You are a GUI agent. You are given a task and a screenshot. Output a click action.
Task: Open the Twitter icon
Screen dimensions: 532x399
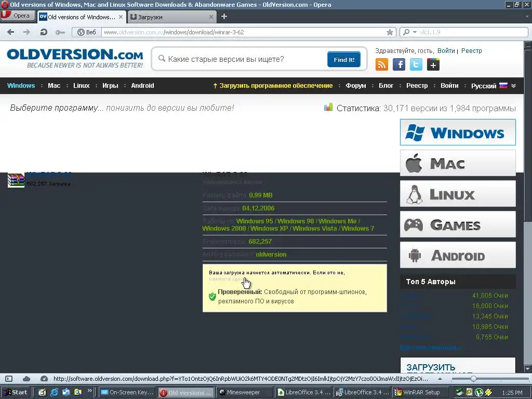click(x=416, y=64)
